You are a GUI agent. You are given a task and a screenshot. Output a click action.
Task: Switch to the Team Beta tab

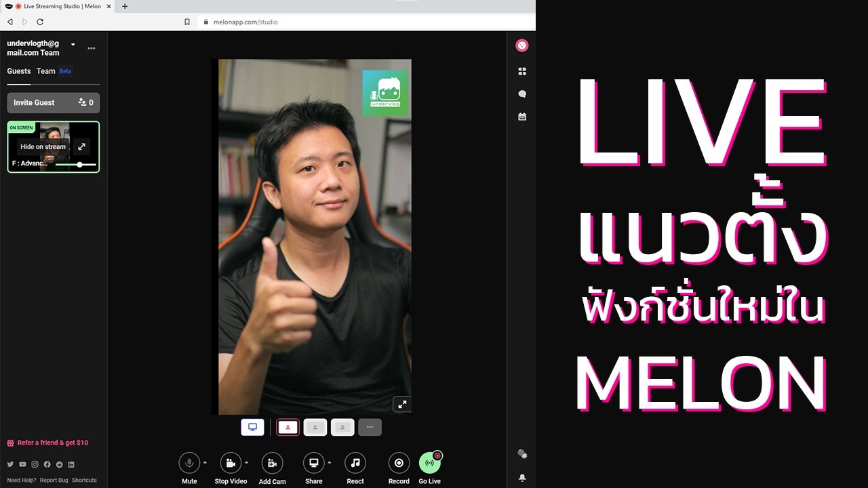[x=45, y=71]
